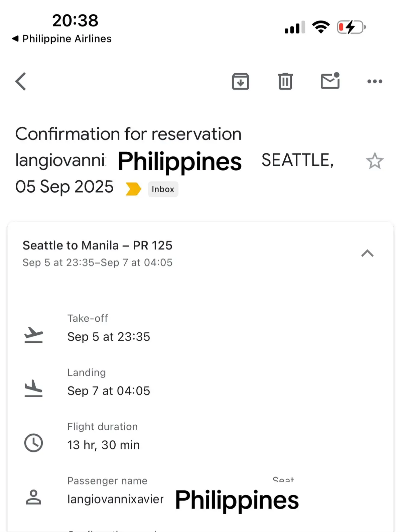Tap the Sep 5 at 23:35 take-off time
This screenshot has width=401, height=532.
109,337
